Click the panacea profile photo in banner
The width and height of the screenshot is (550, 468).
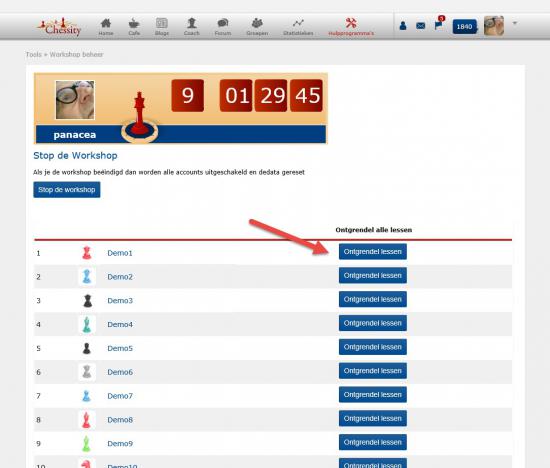[75, 100]
